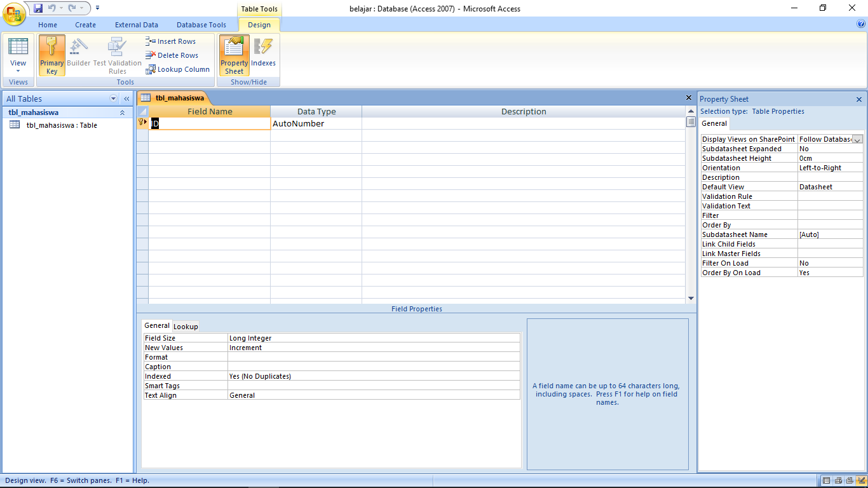Expand the View button dropdown arrow
868x488 pixels.
18,71
